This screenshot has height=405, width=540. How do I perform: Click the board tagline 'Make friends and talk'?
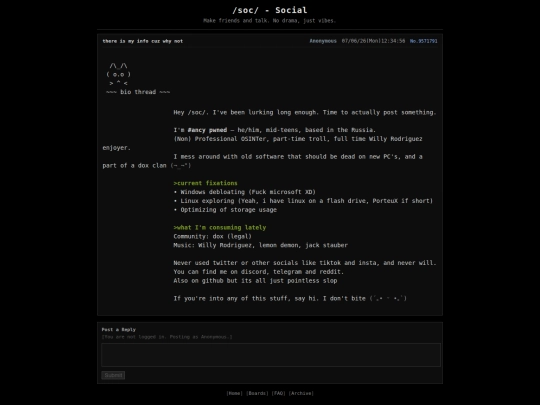tap(269, 21)
